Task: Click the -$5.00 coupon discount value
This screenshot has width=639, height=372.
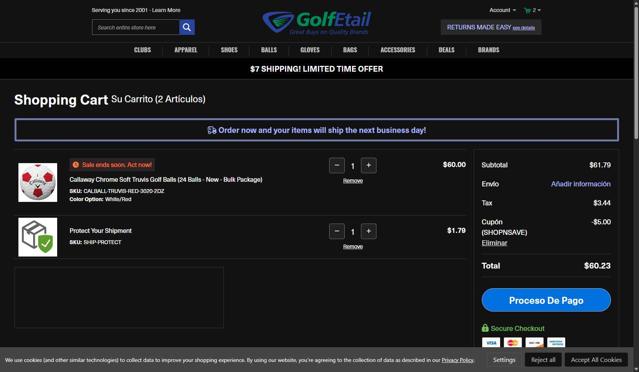Action: pyautogui.click(x=601, y=222)
